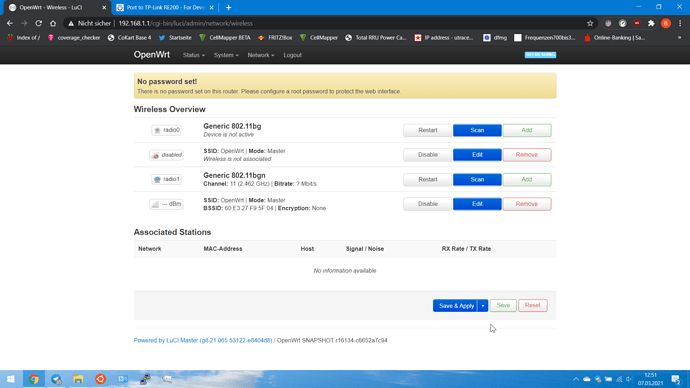Open the volume icon in system tray
This screenshot has height=388, width=690.
(x=629, y=379)
